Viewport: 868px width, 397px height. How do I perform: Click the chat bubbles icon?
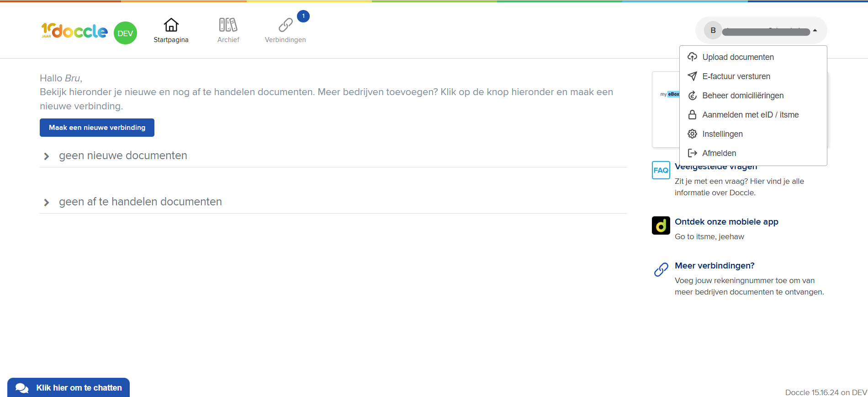tap(22, 388)
